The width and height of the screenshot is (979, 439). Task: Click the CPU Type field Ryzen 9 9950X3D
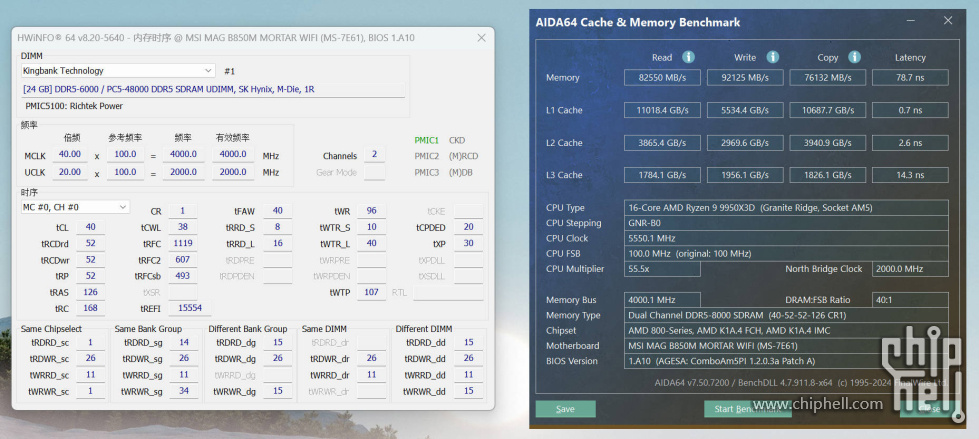[x=786, y=207]
